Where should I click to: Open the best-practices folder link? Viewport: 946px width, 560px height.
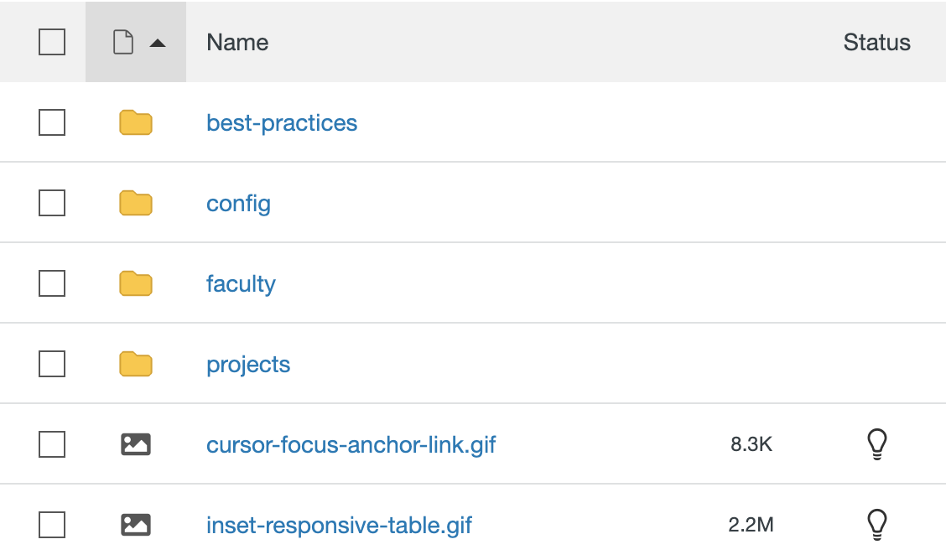click(282, 123)
